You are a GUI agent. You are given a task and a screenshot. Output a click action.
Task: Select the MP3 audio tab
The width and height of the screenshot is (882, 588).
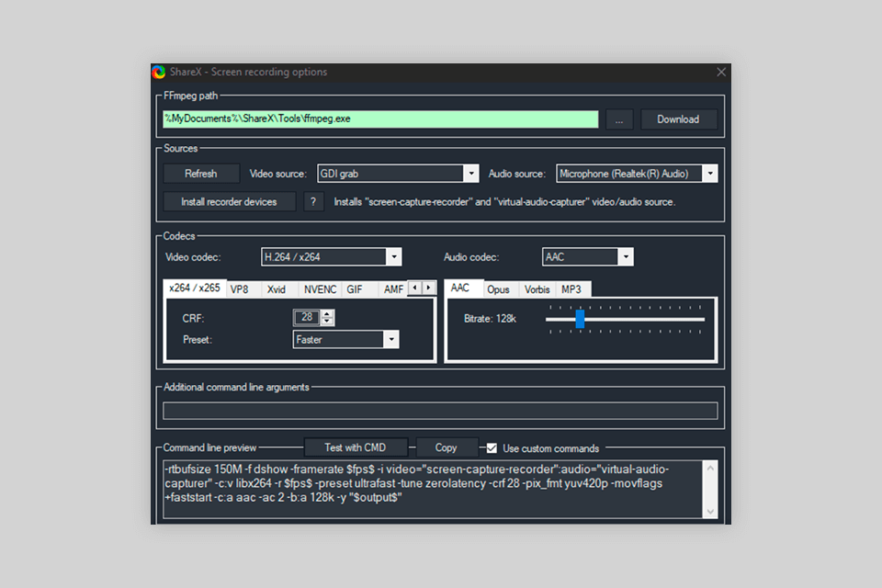(571, 289)
